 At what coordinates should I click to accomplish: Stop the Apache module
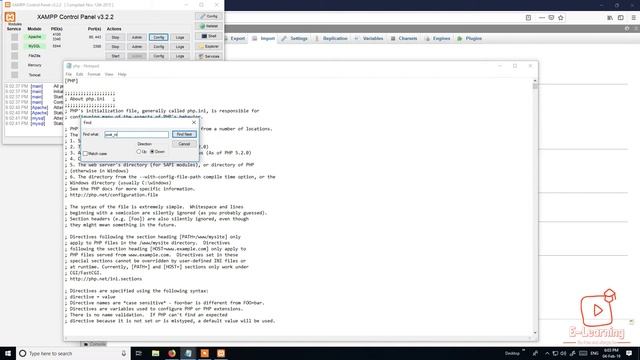tap(116, 37)
